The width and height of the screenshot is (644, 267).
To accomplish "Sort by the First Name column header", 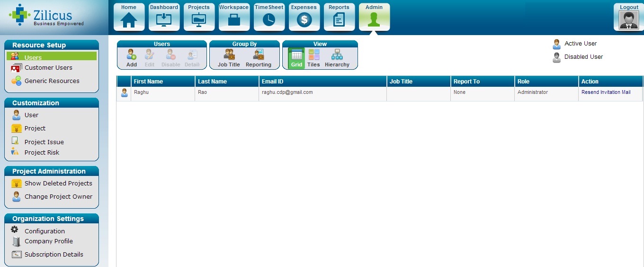I will click(x=148, y=82).
